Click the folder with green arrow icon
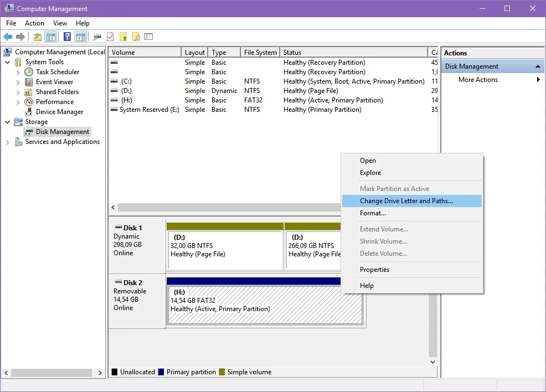 [x=123, y=37]
